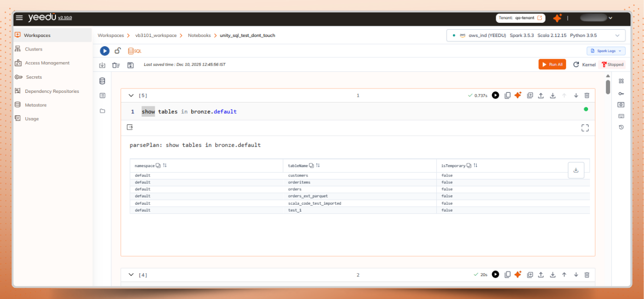Viewport: 644px width, 299px height.
Task: Open the database explorer panel icon
Action: (x=102, y=81)
